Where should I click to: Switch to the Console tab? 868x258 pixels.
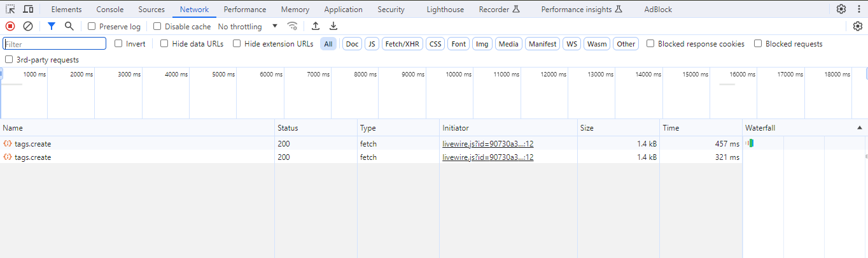[x=110, y=10]
